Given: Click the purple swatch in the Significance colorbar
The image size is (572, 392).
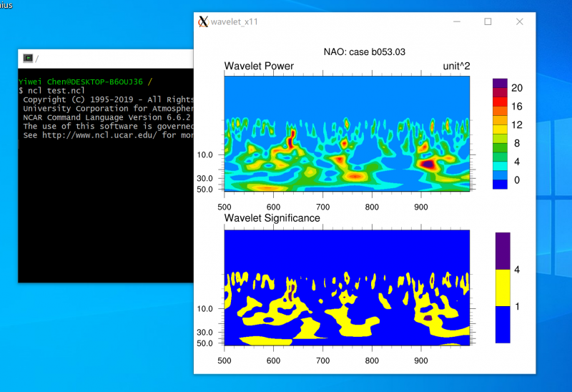Looking at the screenshot, I should (503, 250).
